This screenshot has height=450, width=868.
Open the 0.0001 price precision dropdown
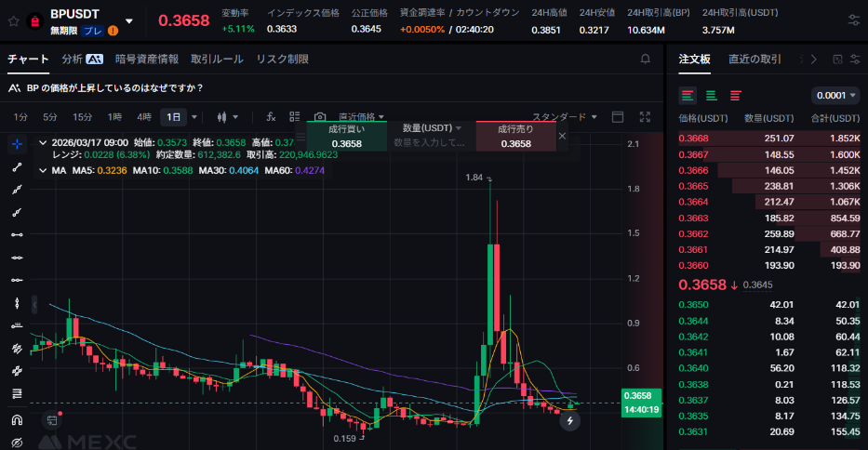(835, 95)
